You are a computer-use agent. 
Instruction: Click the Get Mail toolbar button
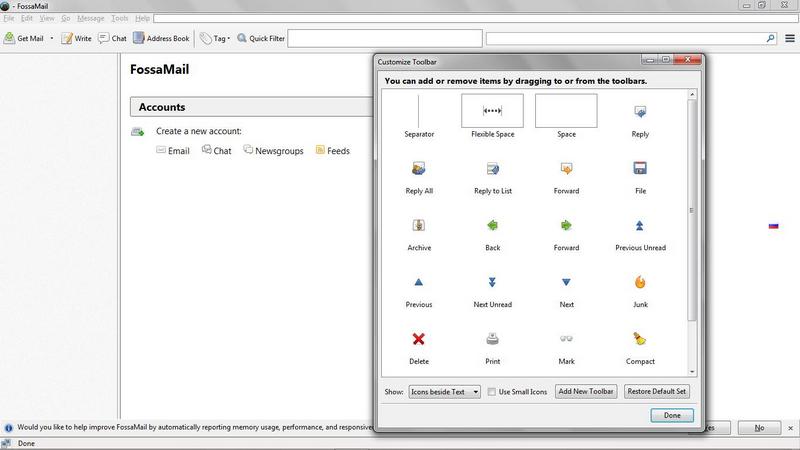point(24,38)
